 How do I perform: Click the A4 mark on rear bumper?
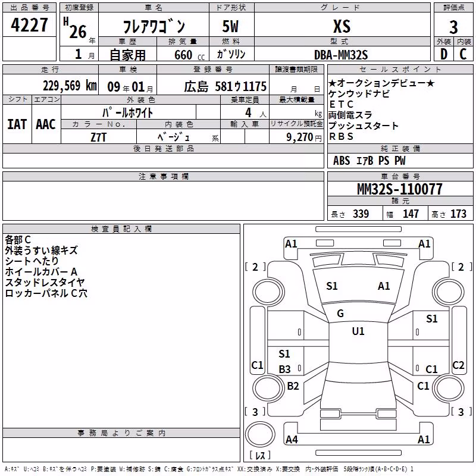292,440
